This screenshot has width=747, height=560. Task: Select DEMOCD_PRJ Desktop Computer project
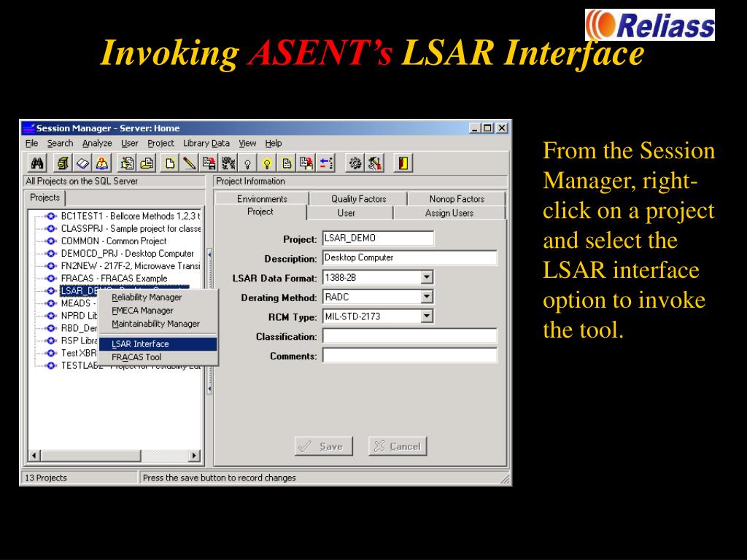[127, 253]
